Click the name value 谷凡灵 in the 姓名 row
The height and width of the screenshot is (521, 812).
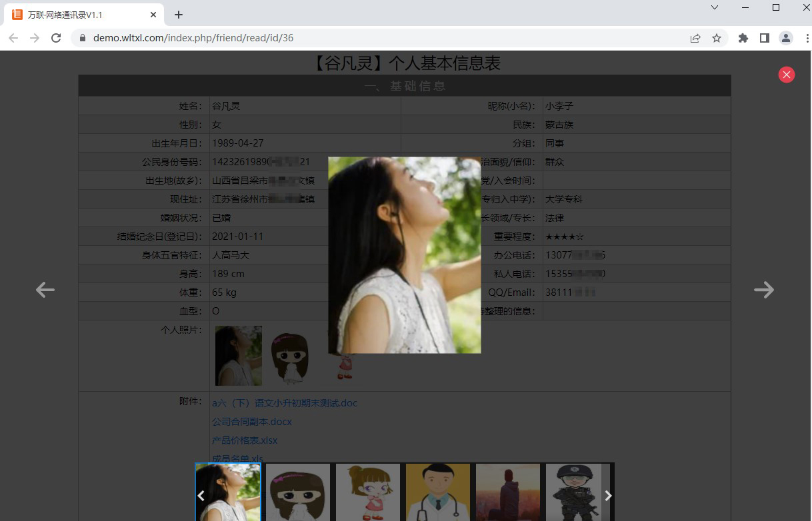click(226, 106)
